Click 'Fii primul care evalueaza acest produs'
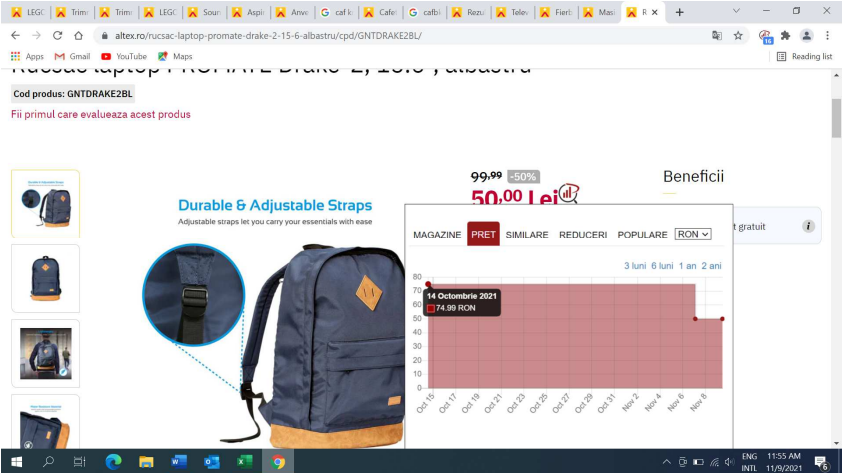843x473 pixels. coord(100,114)
